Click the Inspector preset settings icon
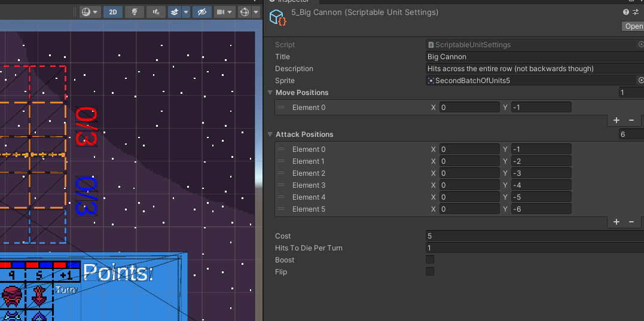Viewport: 644px width, 321px height. coord(636,12)
